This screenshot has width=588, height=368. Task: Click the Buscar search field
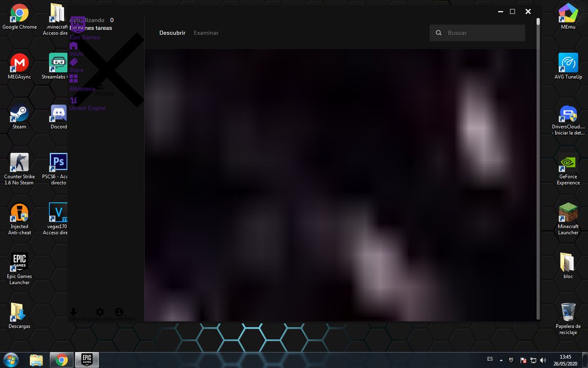[477, 33]
